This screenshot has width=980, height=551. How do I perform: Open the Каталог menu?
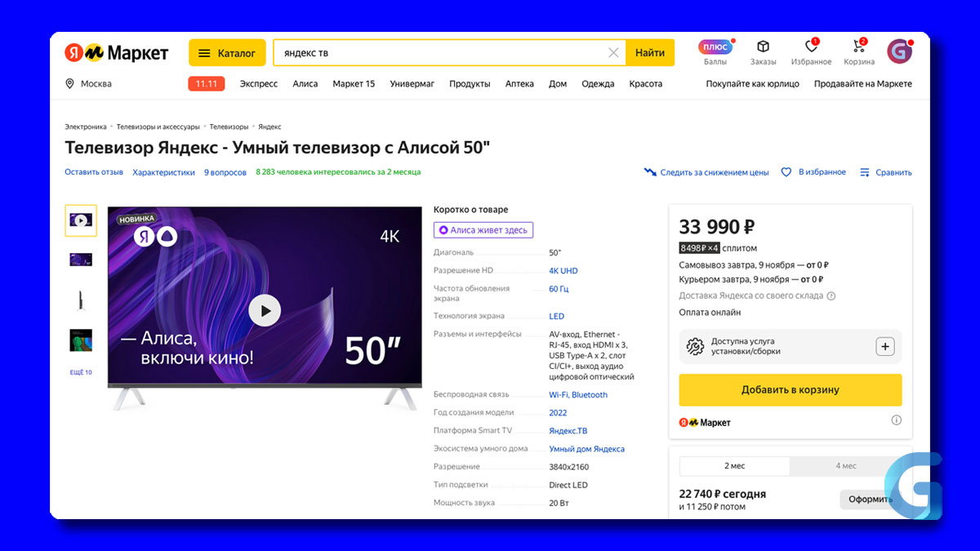pos(227,53)
